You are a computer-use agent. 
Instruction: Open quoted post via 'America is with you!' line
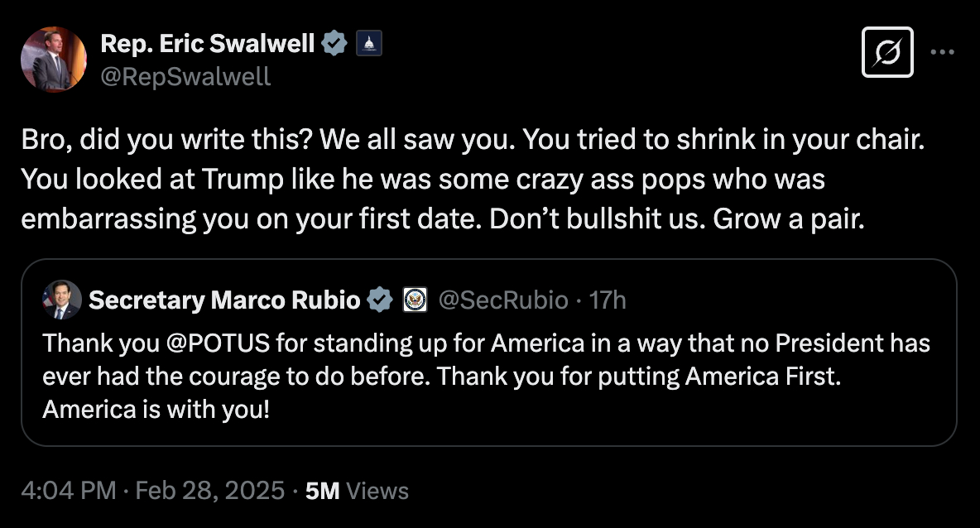pyautogui.click(x=156, y=409)
